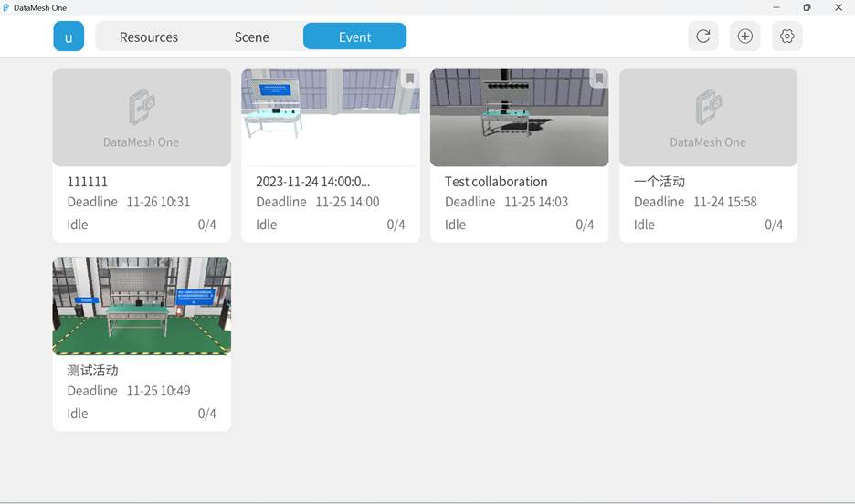
Task: Toggle bookmark on 2023-11-24 14:00 event card
Action: tap(410, 79)
